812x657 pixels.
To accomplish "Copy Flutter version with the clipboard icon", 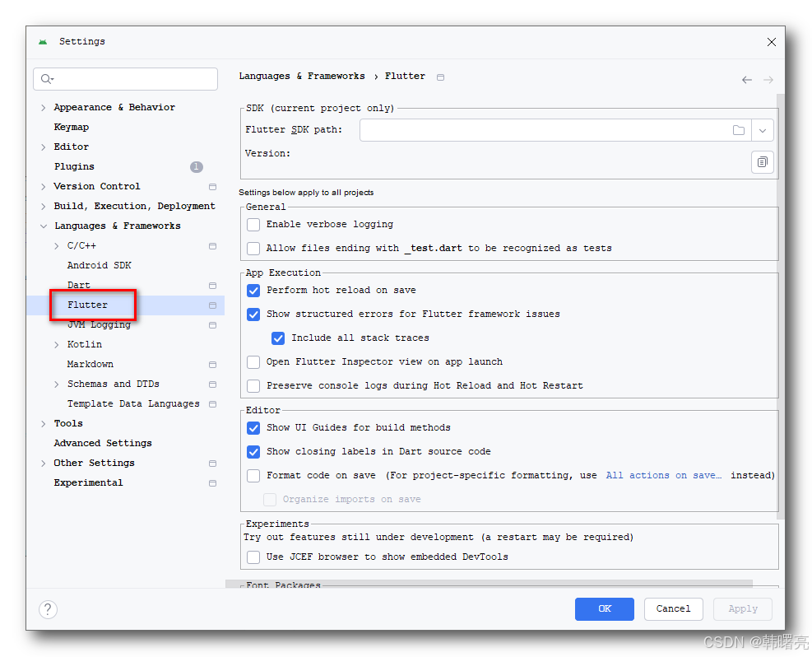I will point(763,162).
